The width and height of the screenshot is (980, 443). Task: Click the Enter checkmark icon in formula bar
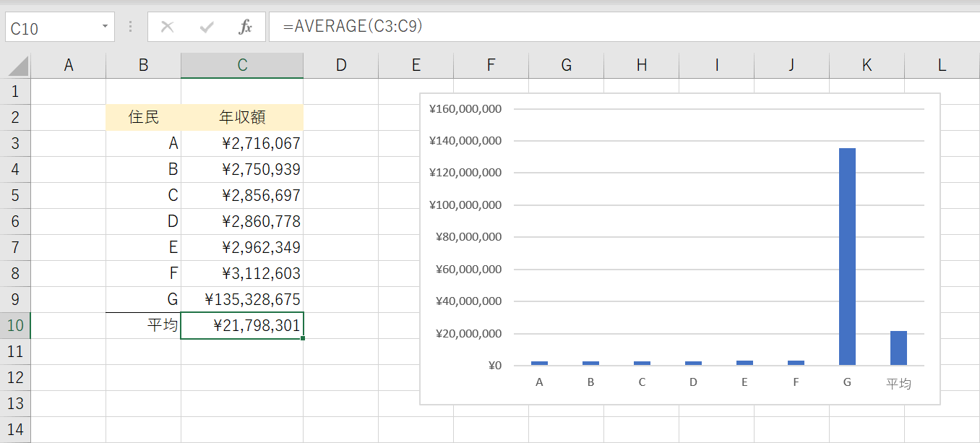[x=207, y=27]
